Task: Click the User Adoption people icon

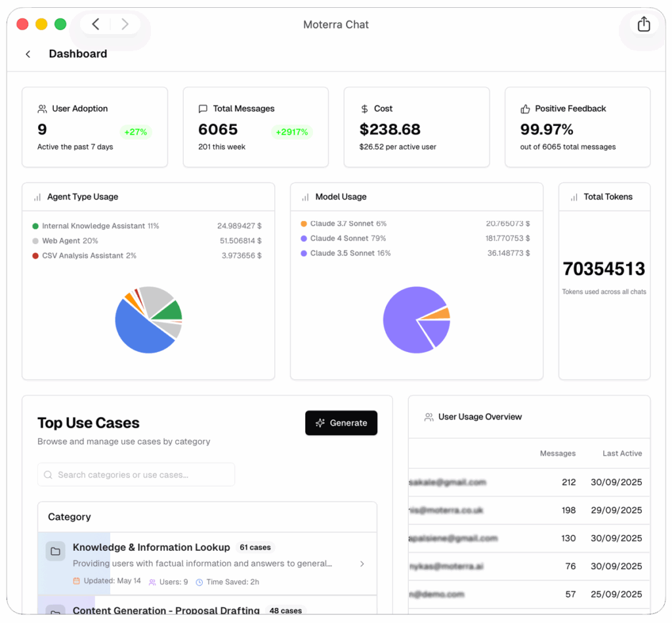Action: [x=42, y=109]
